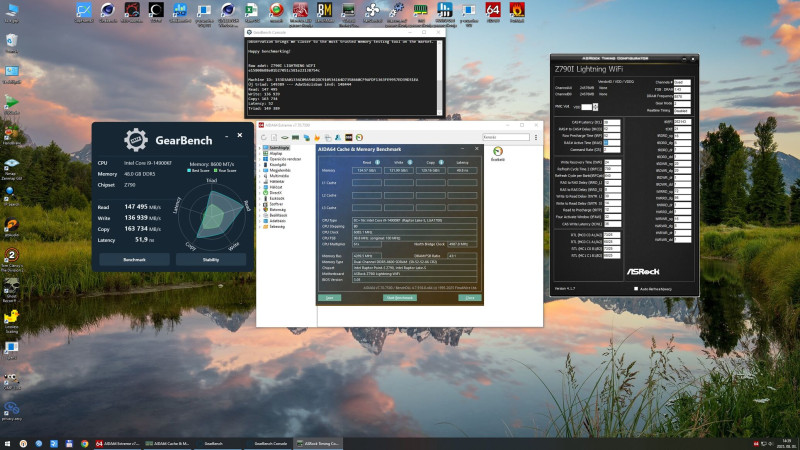Expand the Operációs rendszer tree node

pos(260,159)
